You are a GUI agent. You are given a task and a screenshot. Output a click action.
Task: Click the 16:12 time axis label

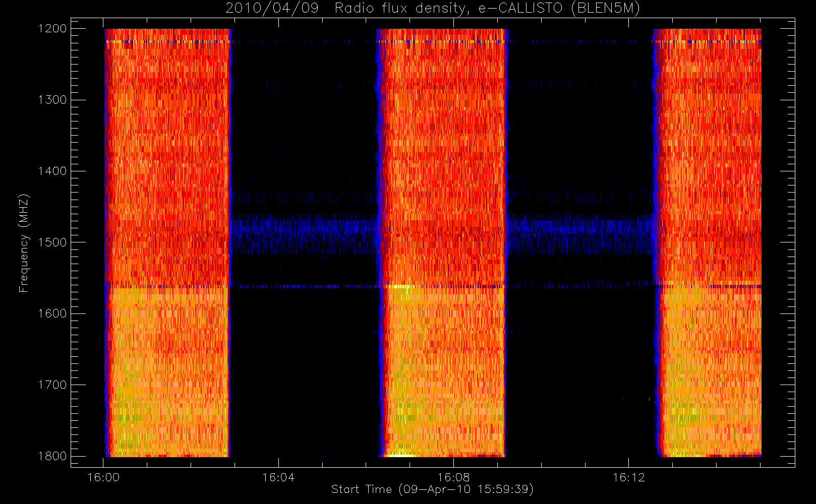pos(629,477)
